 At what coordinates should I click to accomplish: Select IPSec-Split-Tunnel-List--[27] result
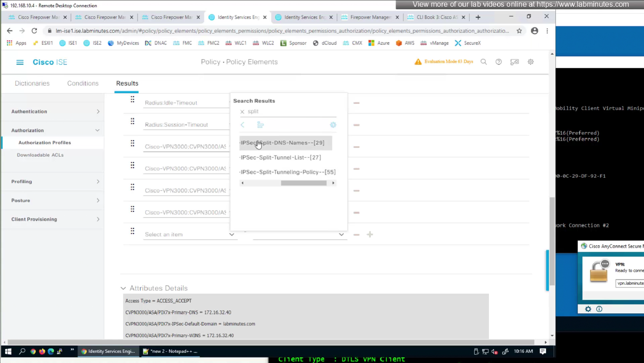tap(281, 157)
